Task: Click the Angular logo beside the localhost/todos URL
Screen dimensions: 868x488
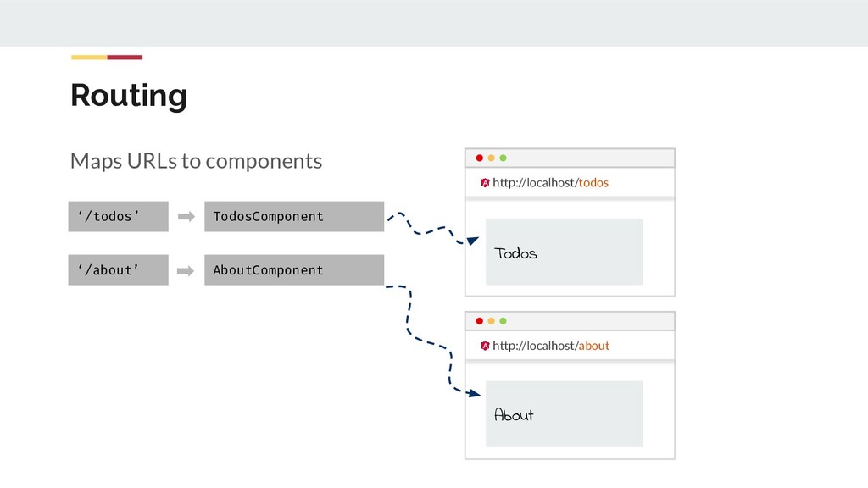Action: point(485,183)
